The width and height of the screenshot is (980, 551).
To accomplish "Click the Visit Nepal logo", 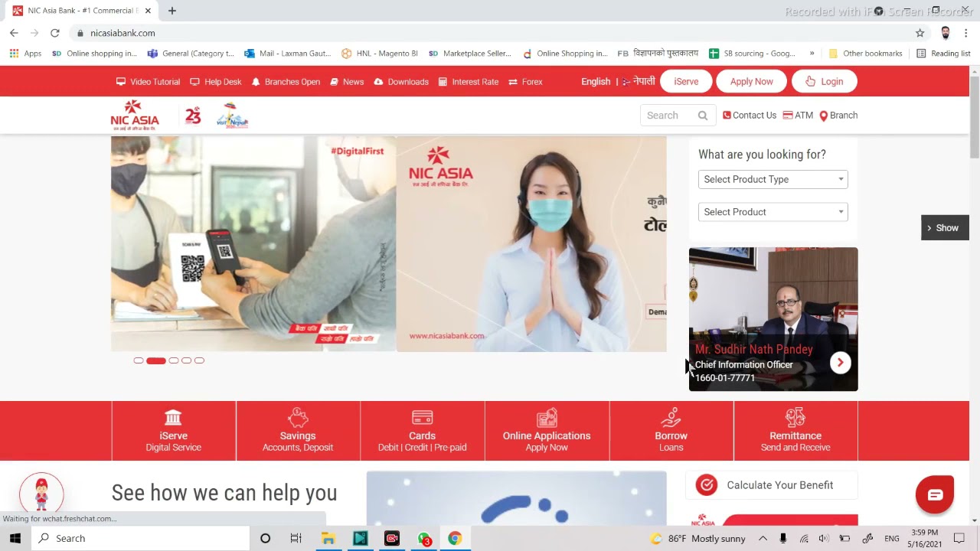I will [x=232, y=116].
